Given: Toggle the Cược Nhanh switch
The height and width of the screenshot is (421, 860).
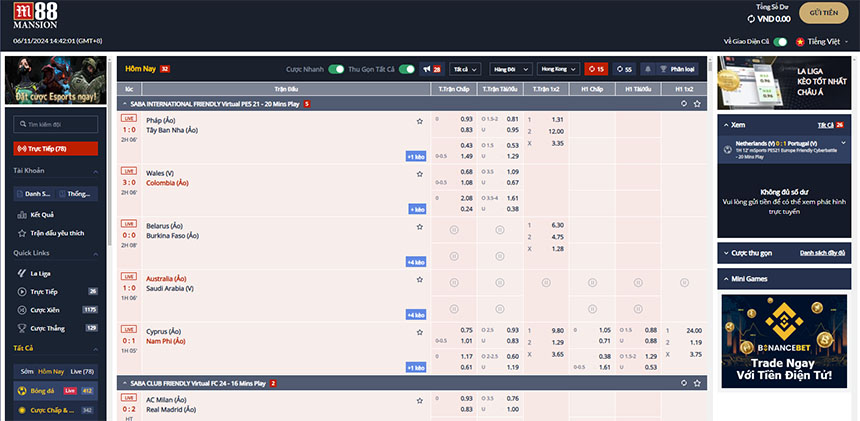Looking at the screenshot, I should click(x=336, y=69).
